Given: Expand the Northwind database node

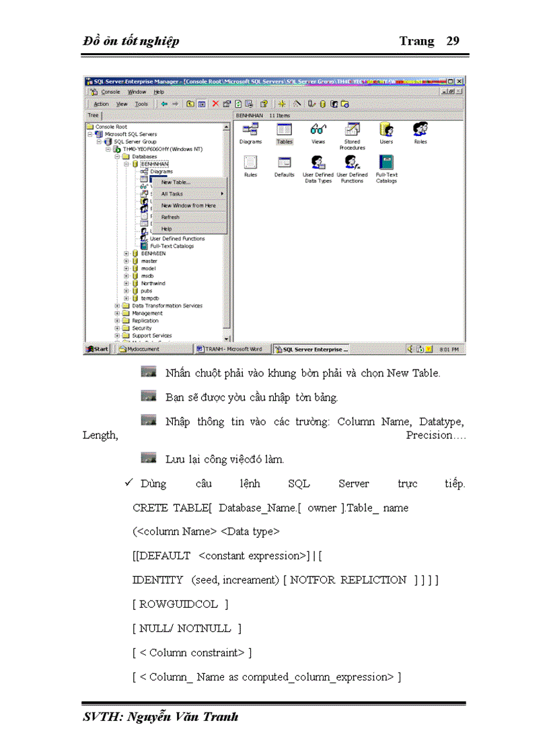Looking at the screenshot, I should (x=126, y=283).
